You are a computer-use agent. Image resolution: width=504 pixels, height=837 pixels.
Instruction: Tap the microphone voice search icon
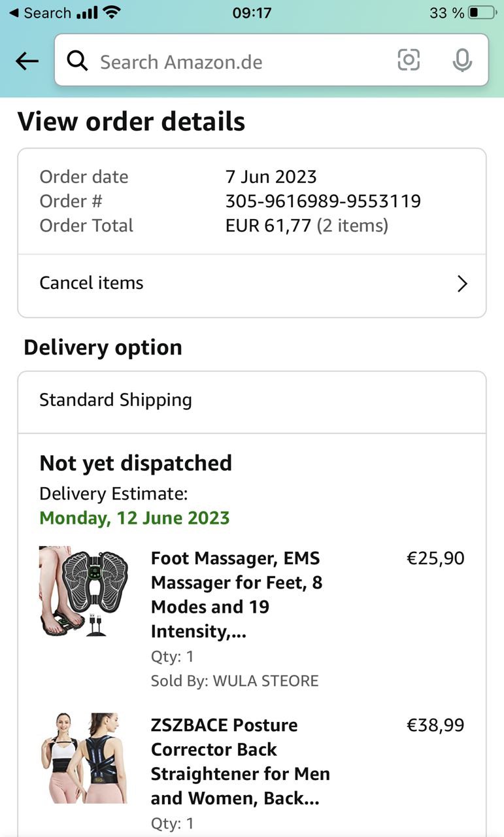click(462, 61)
